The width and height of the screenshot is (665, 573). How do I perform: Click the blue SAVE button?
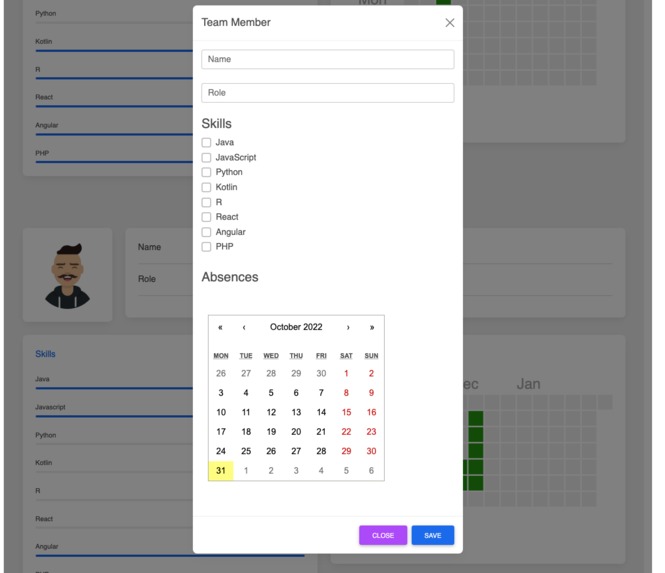pos(433,535)
